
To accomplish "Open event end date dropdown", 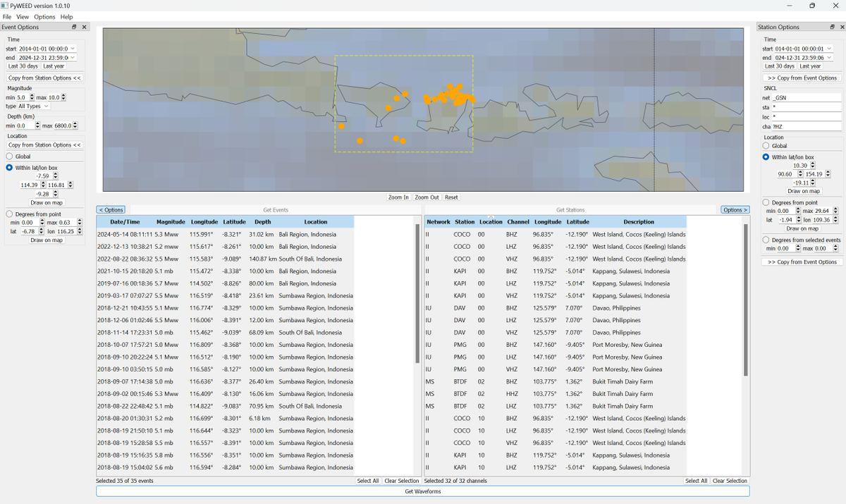I will tap(73, 57).
